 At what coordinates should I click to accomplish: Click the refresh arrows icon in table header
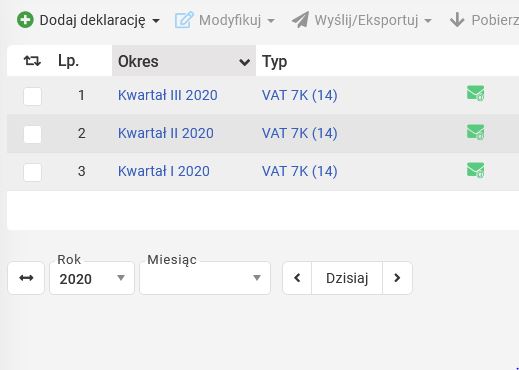(x=32, y=61)
